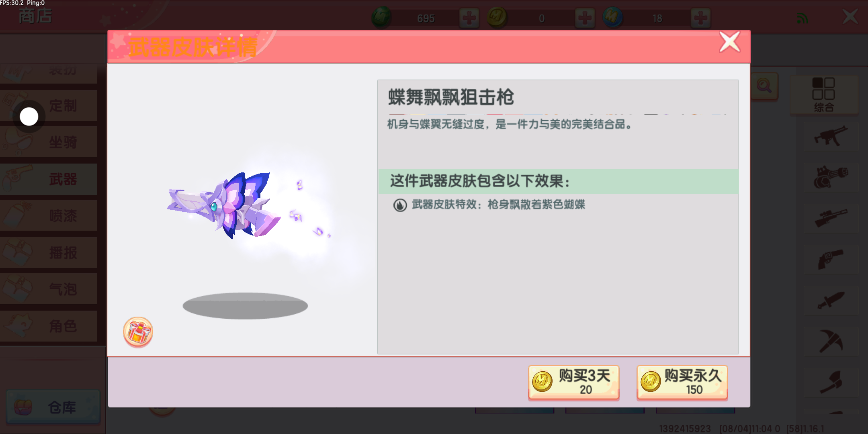Click the plus next to the 695 green currency

click(469, 18)
